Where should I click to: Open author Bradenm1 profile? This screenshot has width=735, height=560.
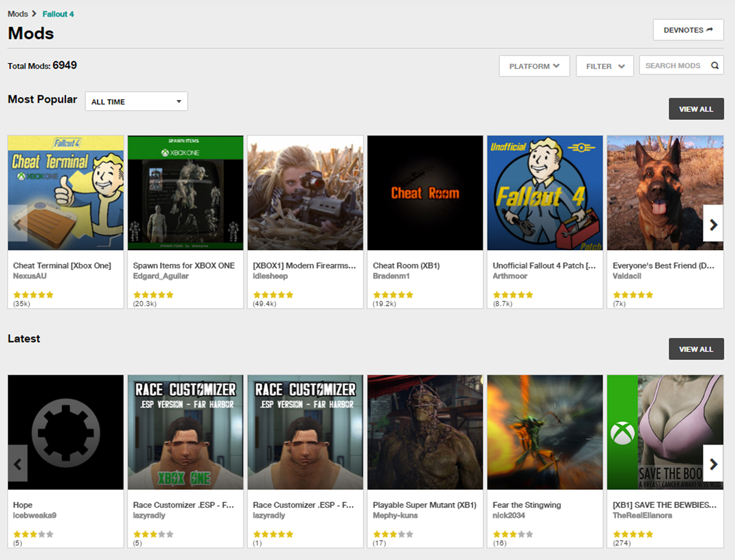coord(391,276)
